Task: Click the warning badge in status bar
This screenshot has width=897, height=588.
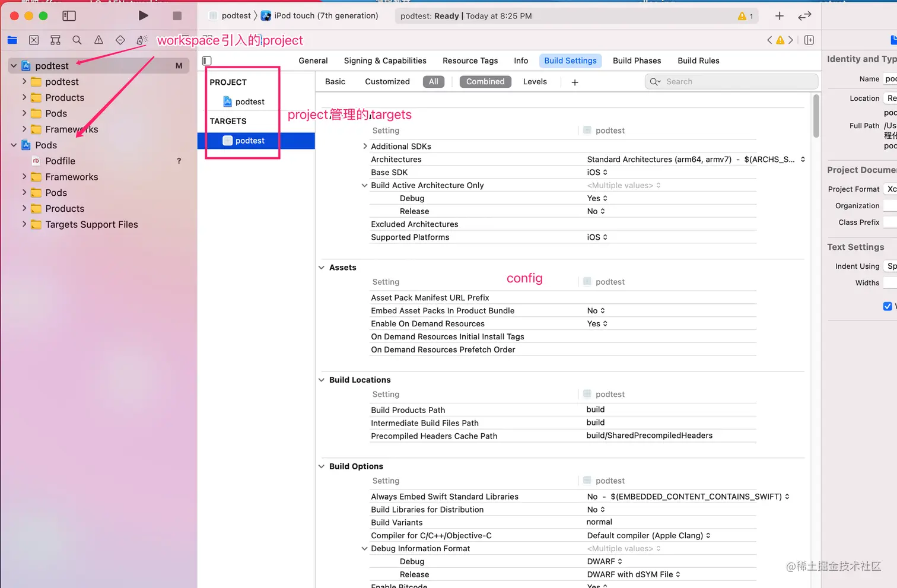Action: (745, 16)
